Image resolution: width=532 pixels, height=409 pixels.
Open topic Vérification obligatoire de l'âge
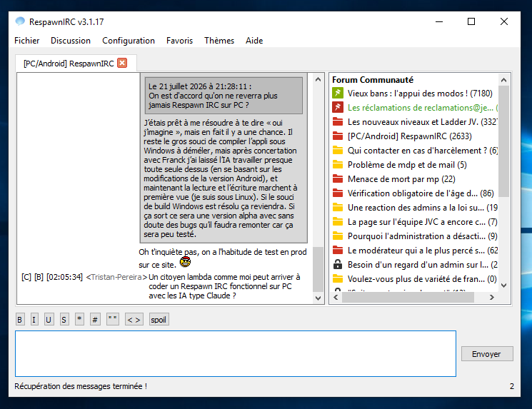coord(421,193)
